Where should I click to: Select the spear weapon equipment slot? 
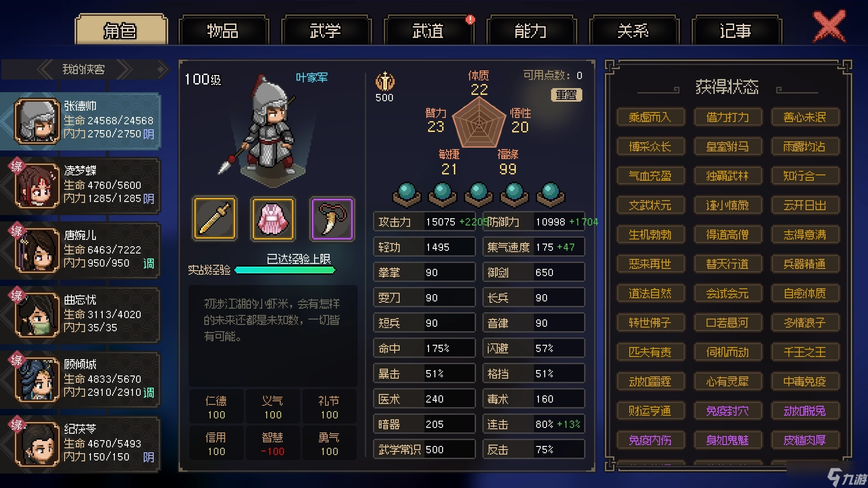coord(215,219)
